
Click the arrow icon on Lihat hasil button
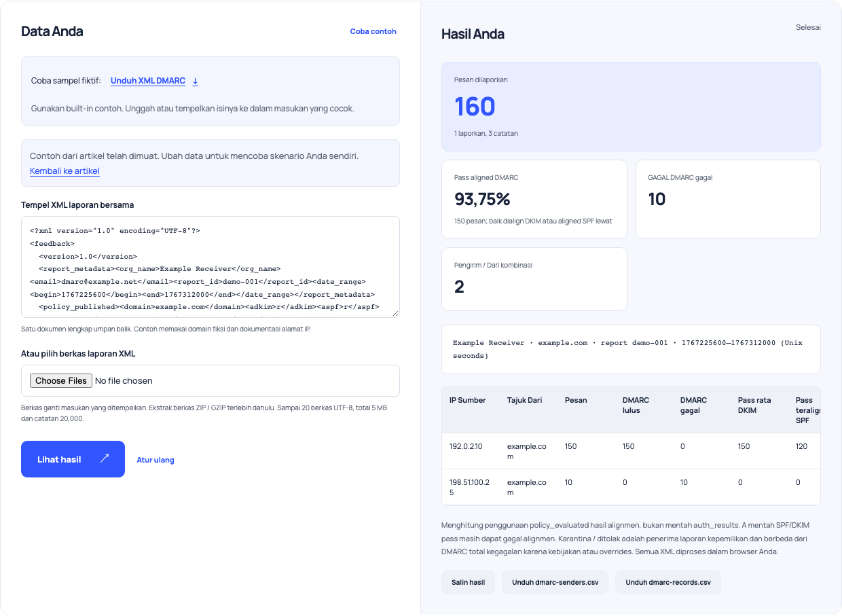[105, 459]
